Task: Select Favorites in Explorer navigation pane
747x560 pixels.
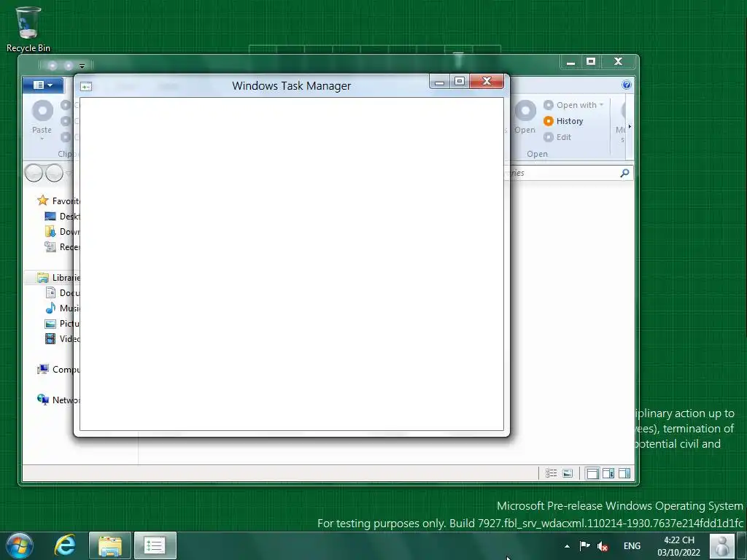Action: click(x=58, y=201)
